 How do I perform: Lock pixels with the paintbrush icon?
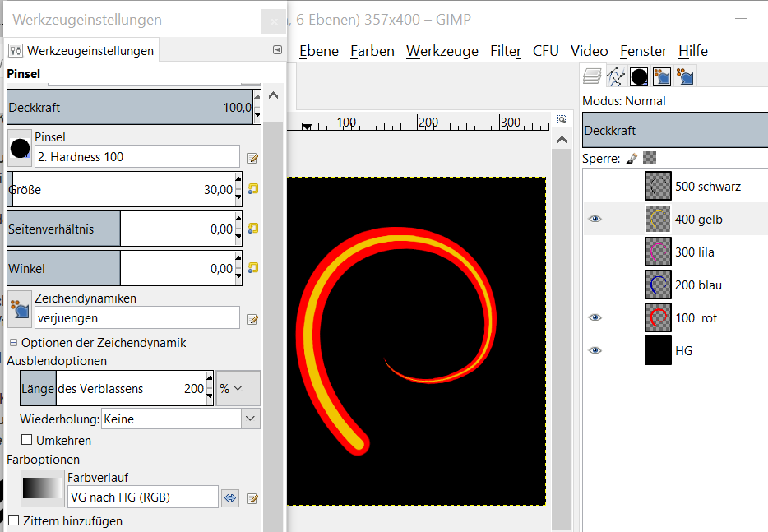click(x=632, y=158)
